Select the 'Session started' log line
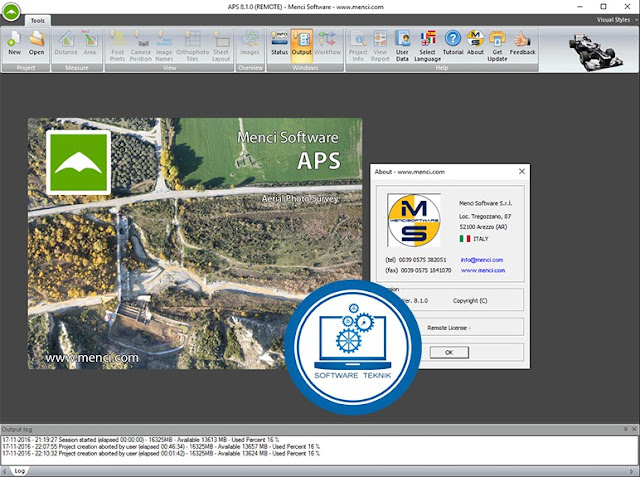This screenshot has width=640, height=477. pyautogui.click(x=141, y=440)
